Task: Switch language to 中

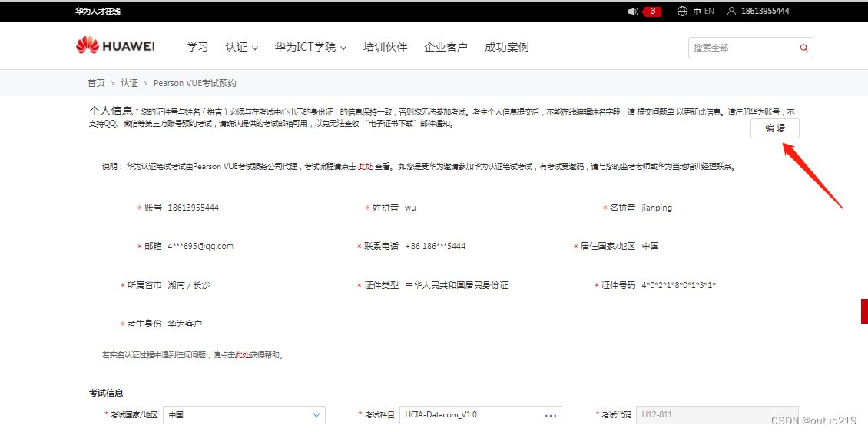Action: pyautogui.click(x=697, y=11)
